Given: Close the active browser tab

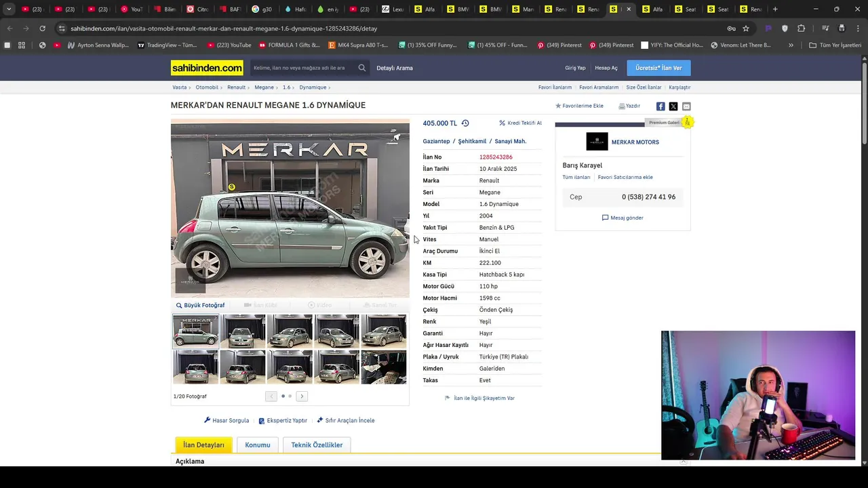Looking at the screenshot, I should [x=629, y=9].
